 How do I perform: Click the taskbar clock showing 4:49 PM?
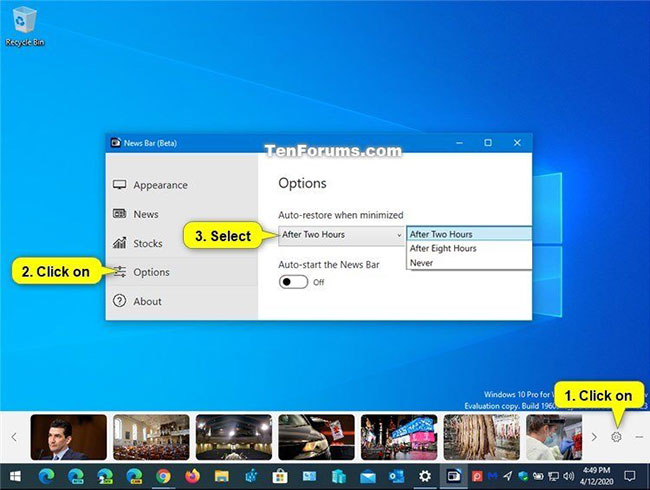click(597, 476)
